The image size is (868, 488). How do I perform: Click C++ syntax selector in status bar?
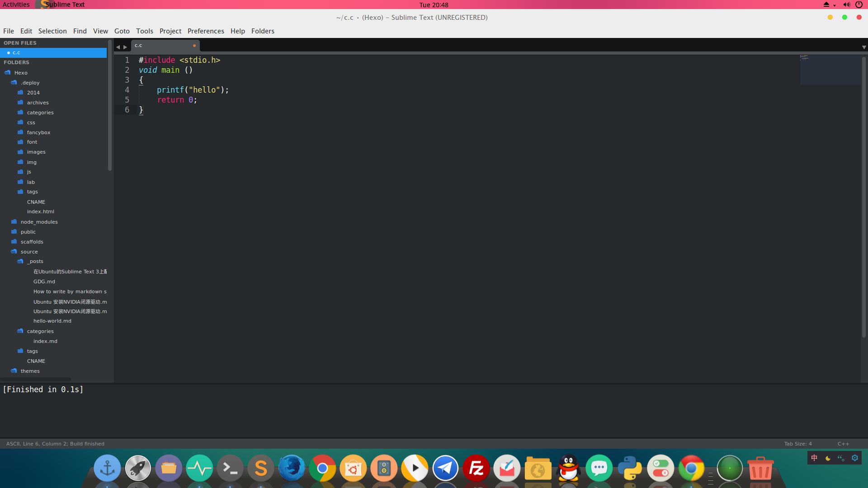(843, 444)
